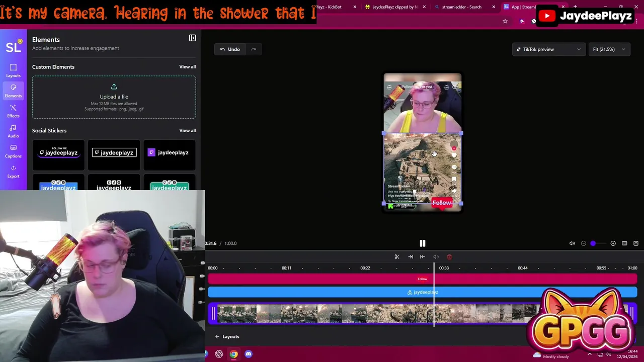Select the pink Follow timeline track
This screenshot has width=644, height=362.
423,279
